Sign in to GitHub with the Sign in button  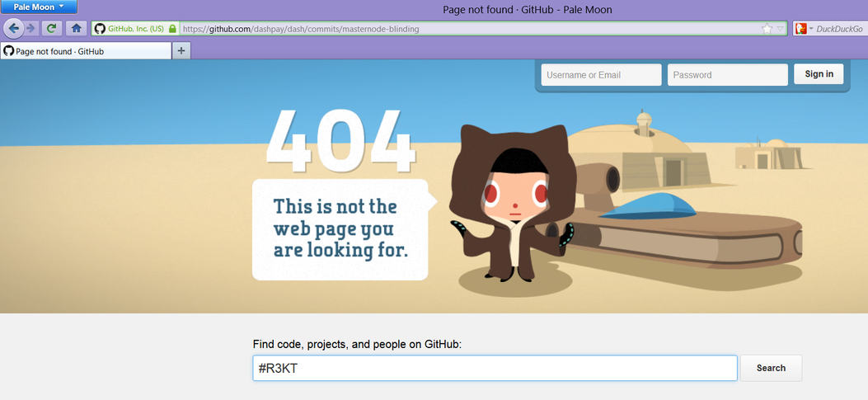pos(819,74)
